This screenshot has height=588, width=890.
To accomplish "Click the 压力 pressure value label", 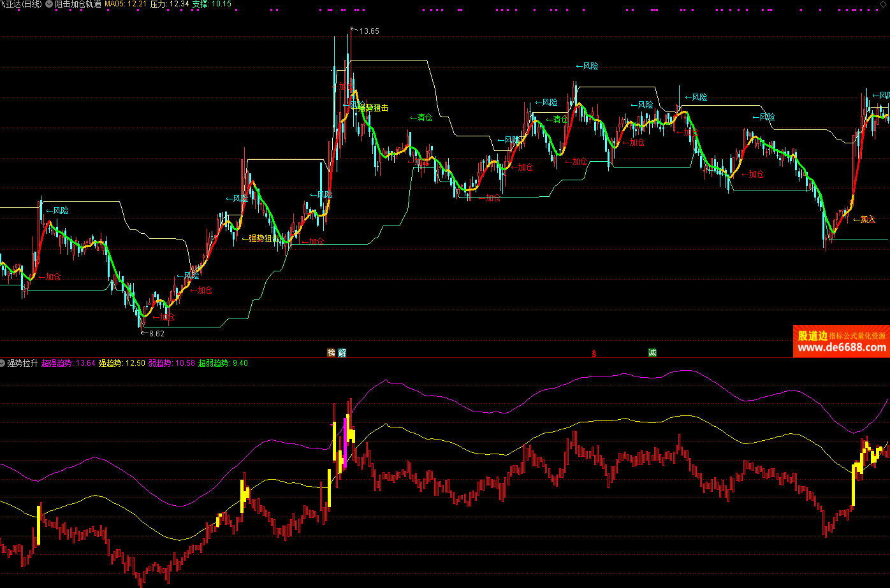I will pyautogui.click(x=169, y=4).
